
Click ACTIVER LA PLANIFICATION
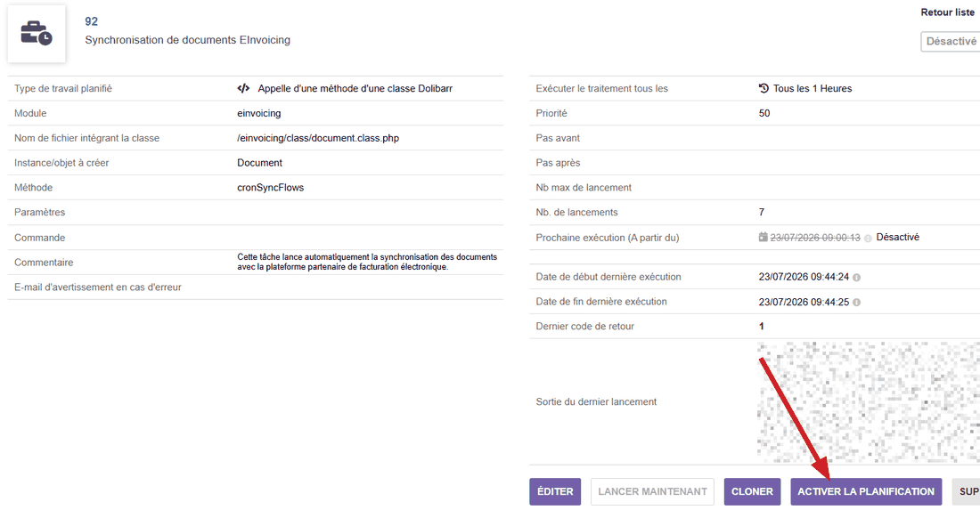point(866,491)
